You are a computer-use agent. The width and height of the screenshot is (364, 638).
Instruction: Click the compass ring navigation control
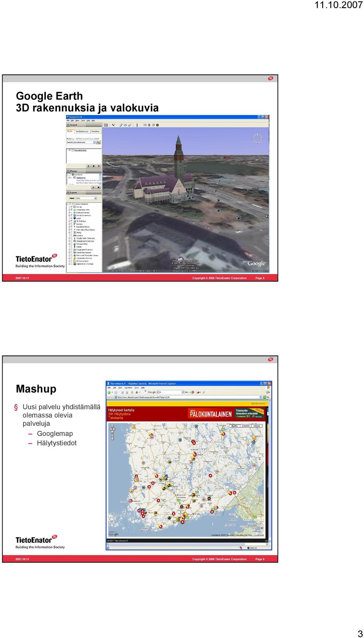coord(257,138)
